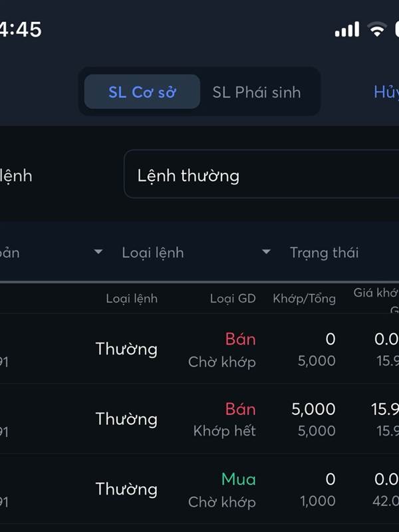Image resolution: width=399 pixels, height=532 pixels.
Task: Tap Thường in the Mua order row
Action: click(x=126, y=489)
